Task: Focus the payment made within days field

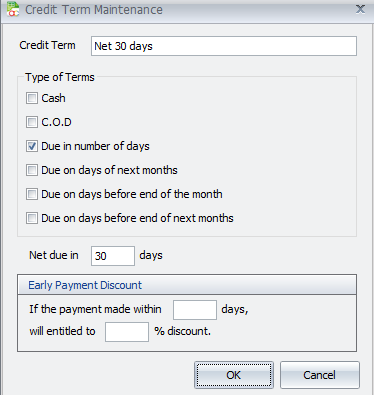Action: [x=195, y=310]
